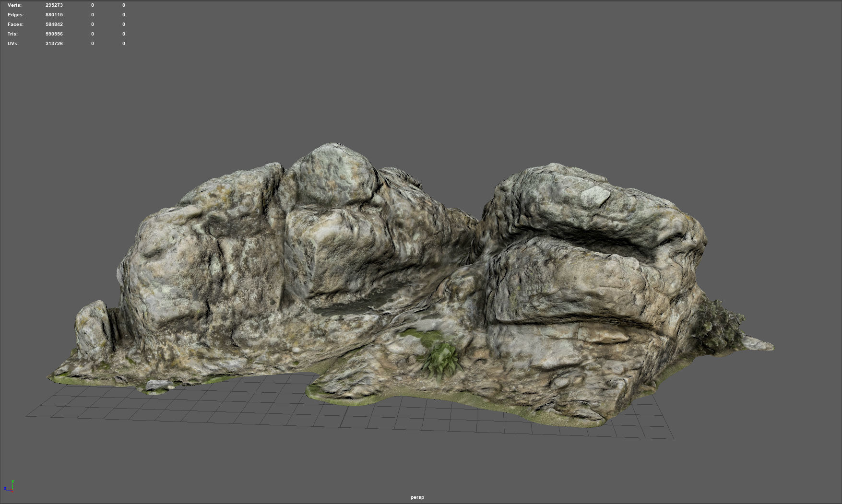Click the face count 584842
Screen dimensions: 842x504
coord(54,24)
